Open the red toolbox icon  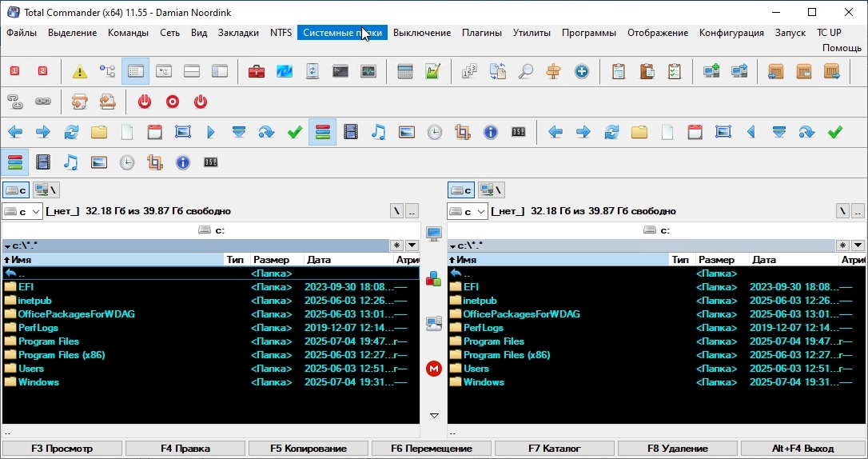click(257, 71)
